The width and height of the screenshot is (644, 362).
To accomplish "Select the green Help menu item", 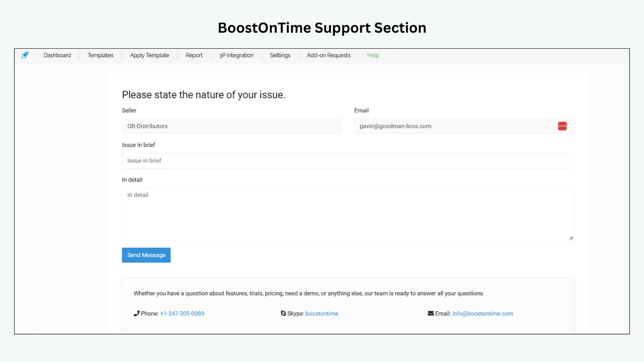I will (373, 55).
